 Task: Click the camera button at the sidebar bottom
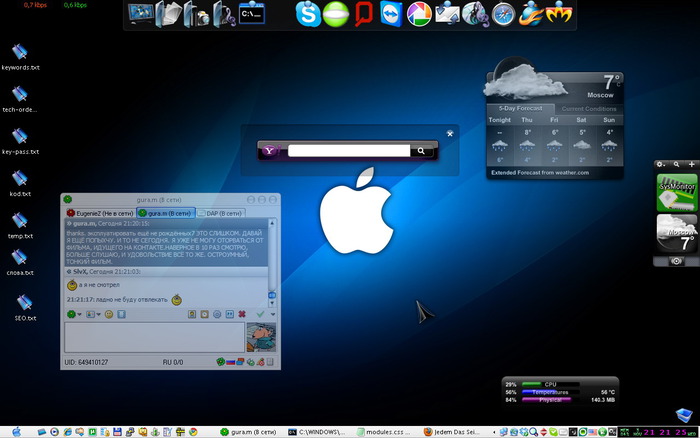point(676,261)
